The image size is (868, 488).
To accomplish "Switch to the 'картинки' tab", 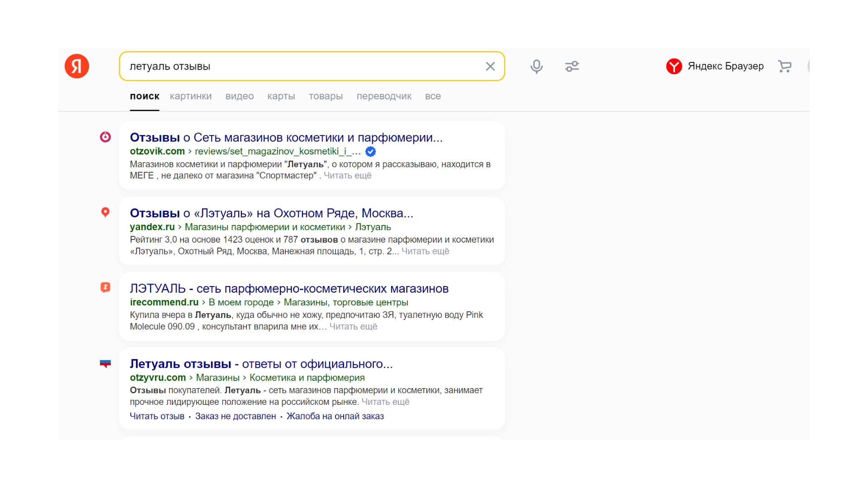I will [x=191, y=96].
